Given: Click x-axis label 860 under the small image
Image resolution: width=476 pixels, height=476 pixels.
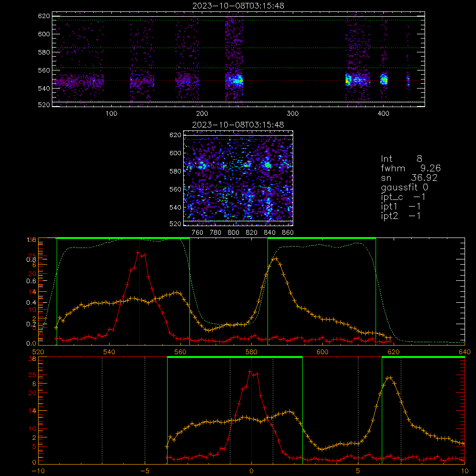Looking at the screenshot, I should (x=288, y=233).
